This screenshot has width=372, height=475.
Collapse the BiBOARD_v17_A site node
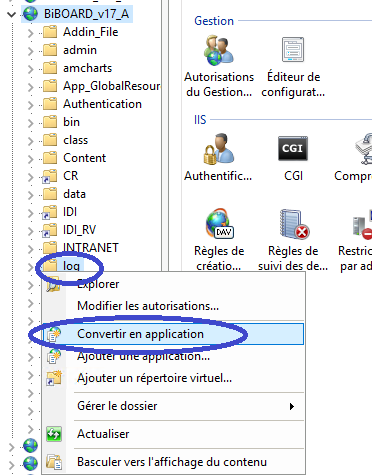[x=12, y=14]
